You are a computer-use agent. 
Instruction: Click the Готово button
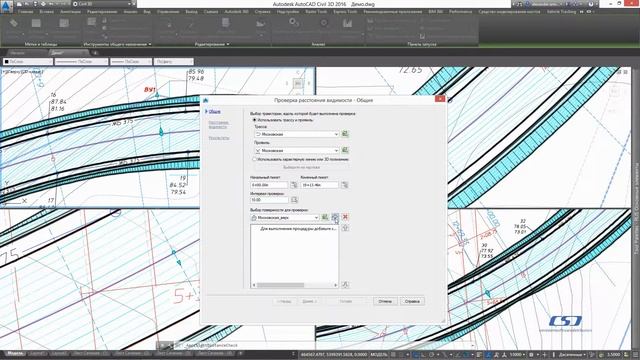(346, 301)
